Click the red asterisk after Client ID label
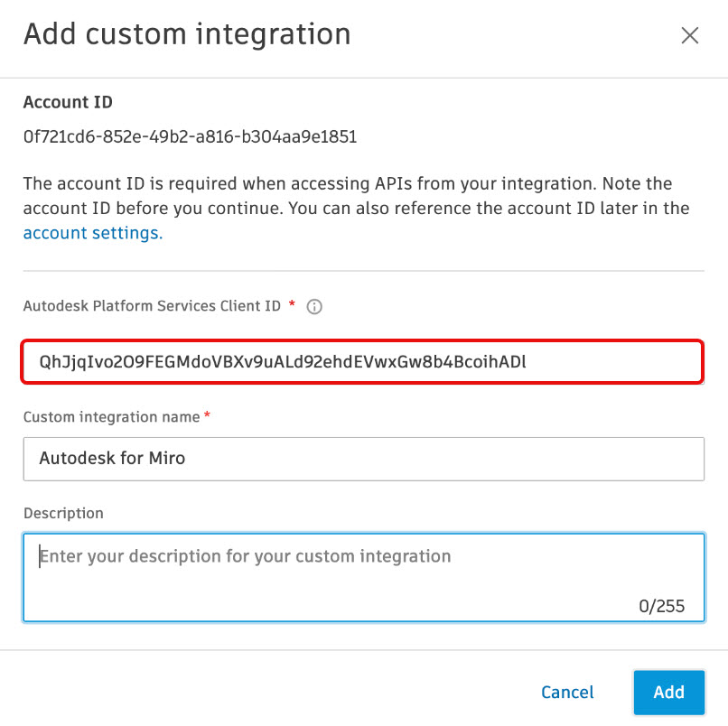The image size is (728, 726). point(291,305)
